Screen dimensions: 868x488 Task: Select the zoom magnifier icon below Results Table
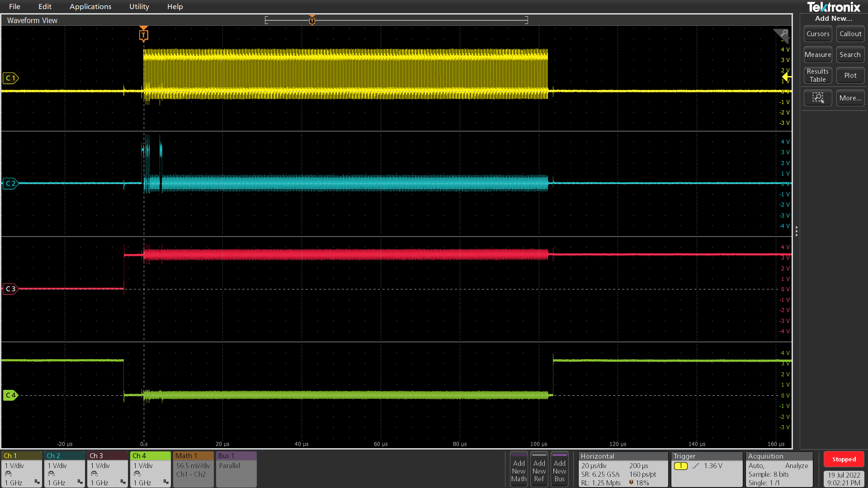[817, 98]
